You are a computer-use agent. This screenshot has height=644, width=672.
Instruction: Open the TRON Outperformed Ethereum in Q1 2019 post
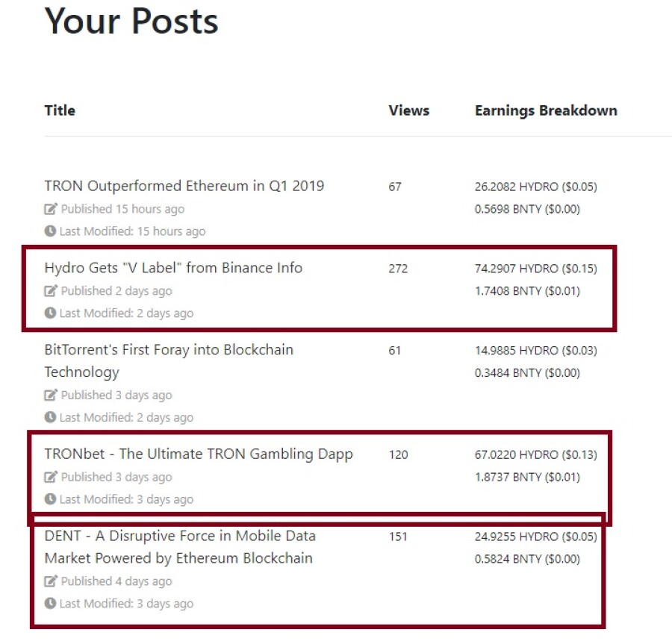[184, 187]
